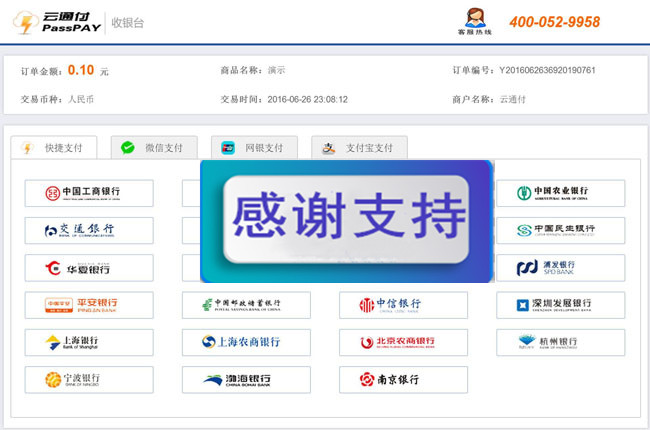Click the lightning icon on 快捷支付 tab
Screen dimensions: 650x430
(28, 148)
